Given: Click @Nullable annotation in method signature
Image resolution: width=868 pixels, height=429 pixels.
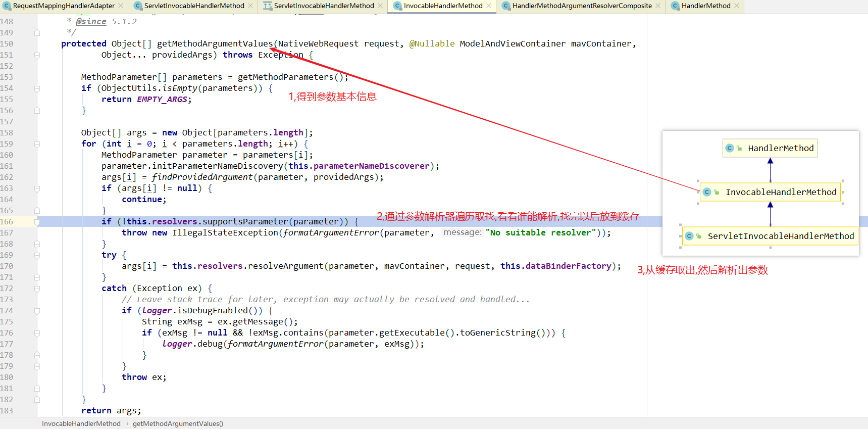Looking at the screenshot, I should (432, 43).
